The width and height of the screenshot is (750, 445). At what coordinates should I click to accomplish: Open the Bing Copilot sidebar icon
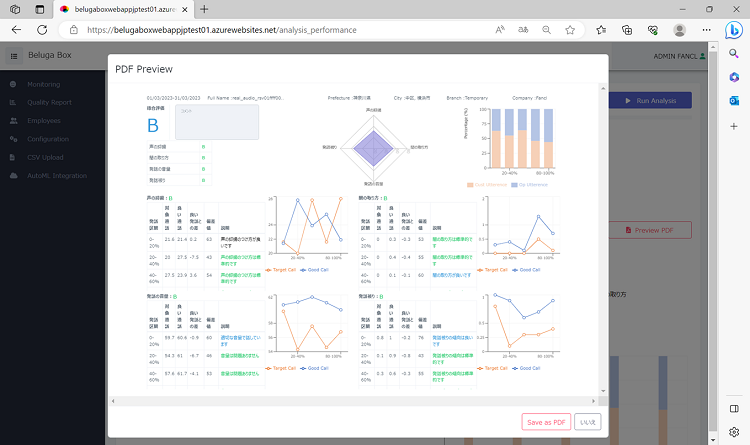(x=734, y=30)
